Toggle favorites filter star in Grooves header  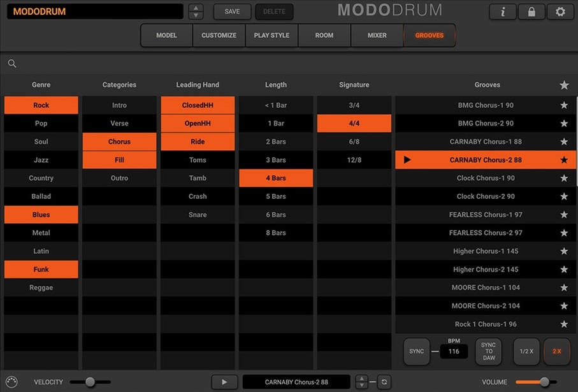(x=564, y=85)
